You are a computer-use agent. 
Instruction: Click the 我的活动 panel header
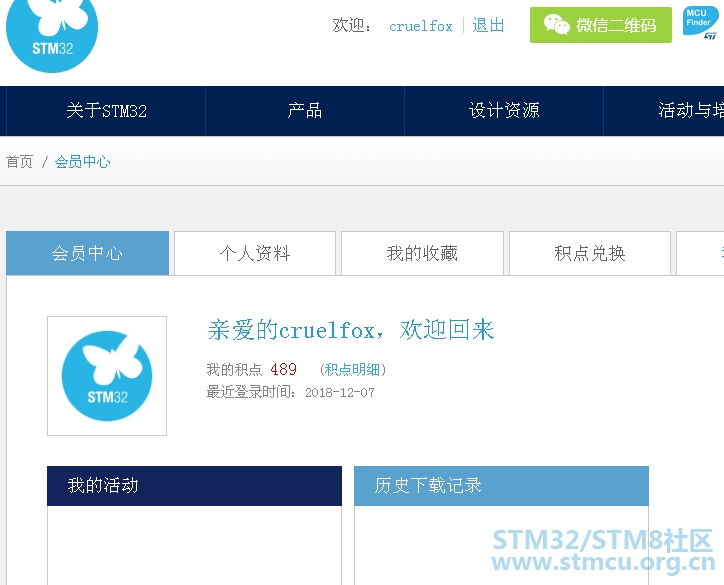(194, 486)
